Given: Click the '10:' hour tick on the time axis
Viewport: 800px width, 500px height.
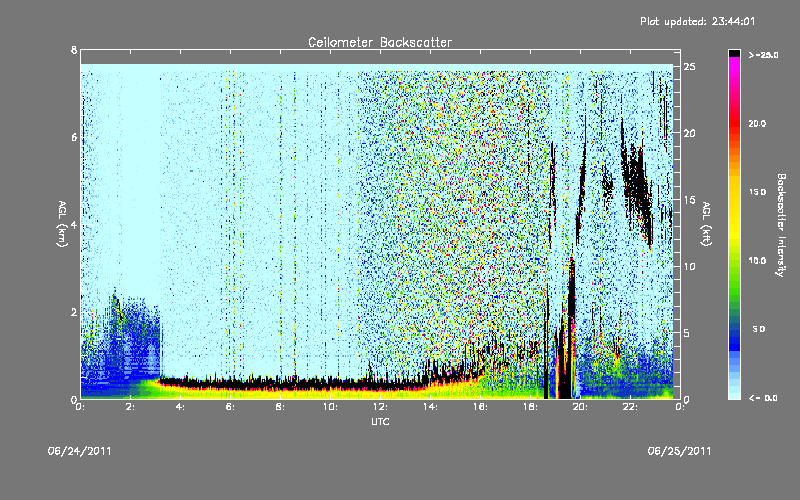Looking at the screenshot, I should [330, 407].
